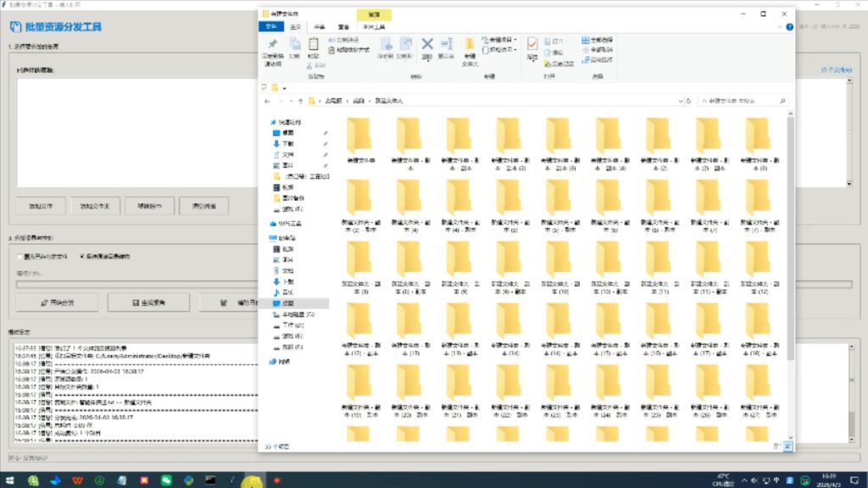The image size is (868, 488).
Task: Click the Generate Report button
Action: point(148,302)
